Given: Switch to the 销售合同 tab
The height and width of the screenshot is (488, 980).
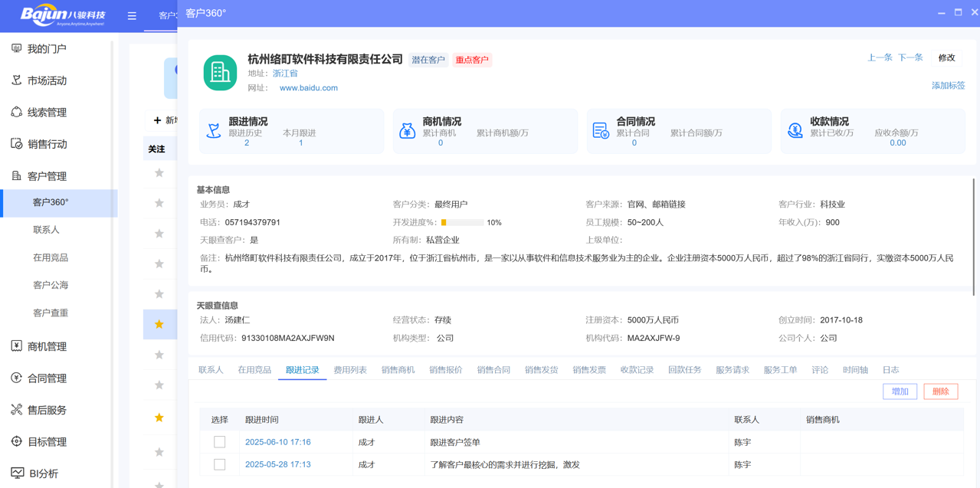Looking at the screenshot, I should tap(493, 370).
